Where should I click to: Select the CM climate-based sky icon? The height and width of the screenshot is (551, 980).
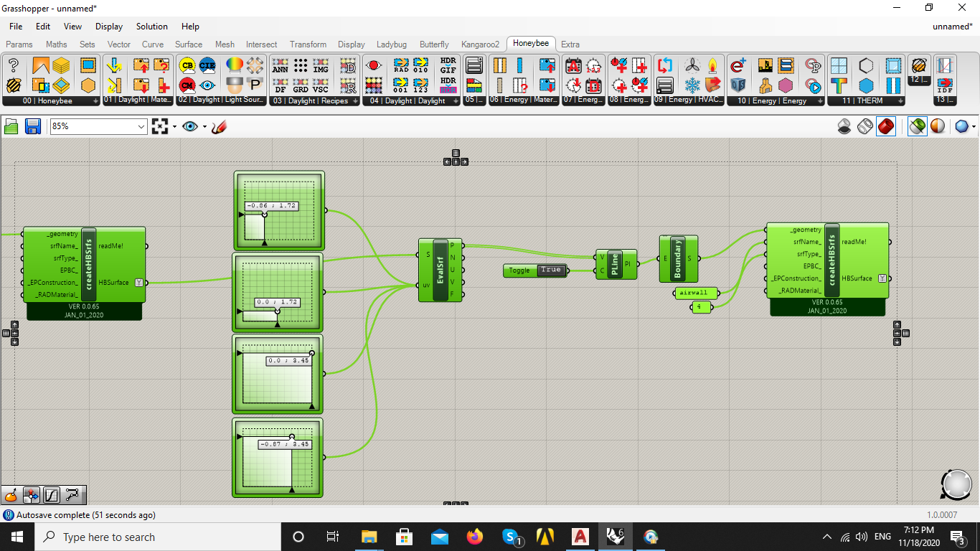pos(187,85)
